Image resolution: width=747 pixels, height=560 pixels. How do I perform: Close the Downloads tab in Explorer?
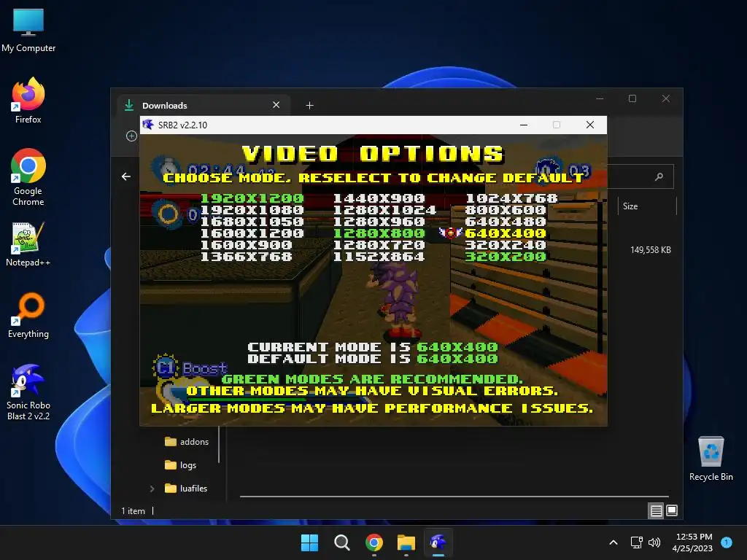[x=276, y=105]
